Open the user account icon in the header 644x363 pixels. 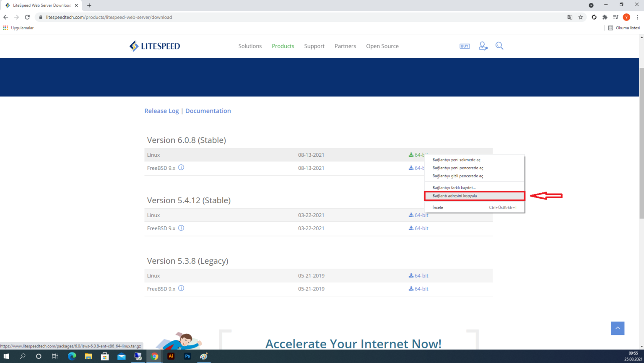tap(483, 46)
